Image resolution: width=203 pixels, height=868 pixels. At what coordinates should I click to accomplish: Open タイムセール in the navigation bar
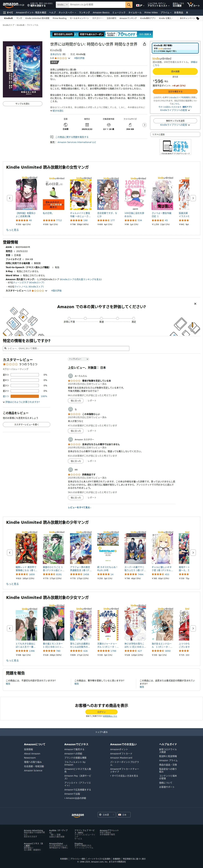click(135, 12)
